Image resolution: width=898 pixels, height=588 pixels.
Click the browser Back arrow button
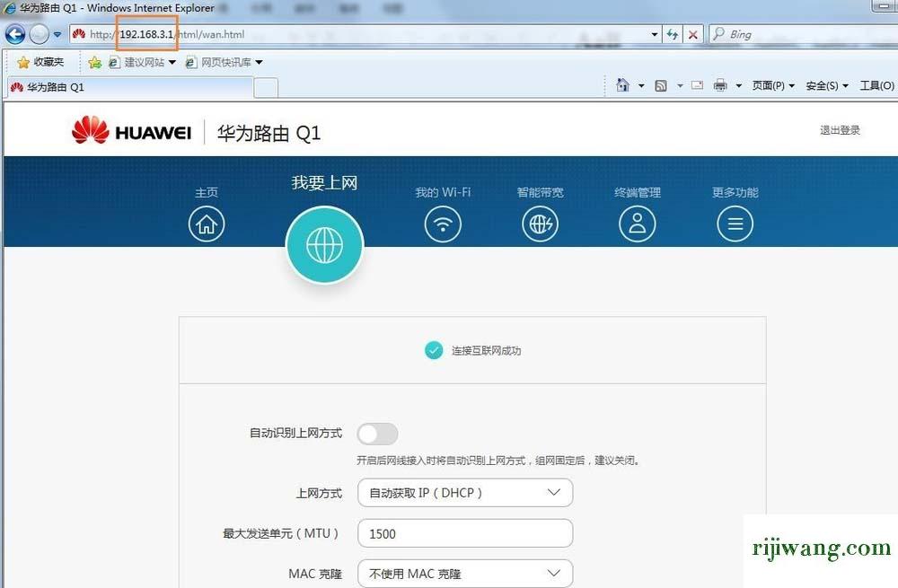tap(15, 34)
